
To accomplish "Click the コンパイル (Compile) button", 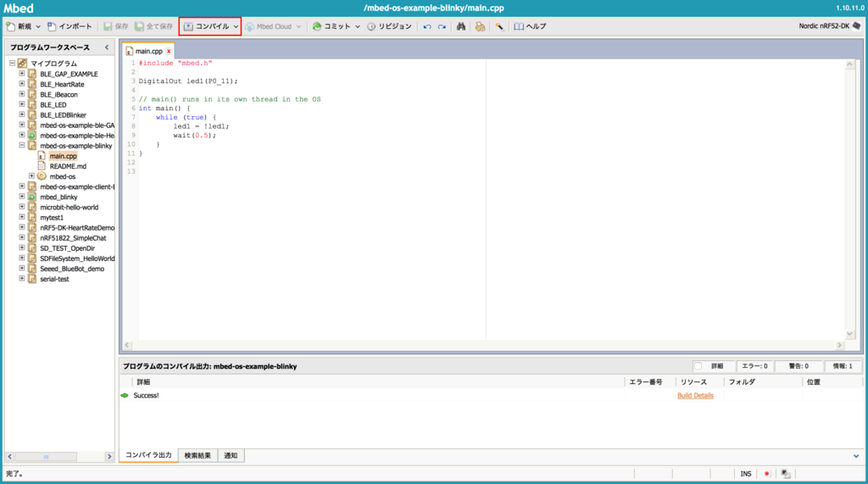I will [x=207, y=26].
